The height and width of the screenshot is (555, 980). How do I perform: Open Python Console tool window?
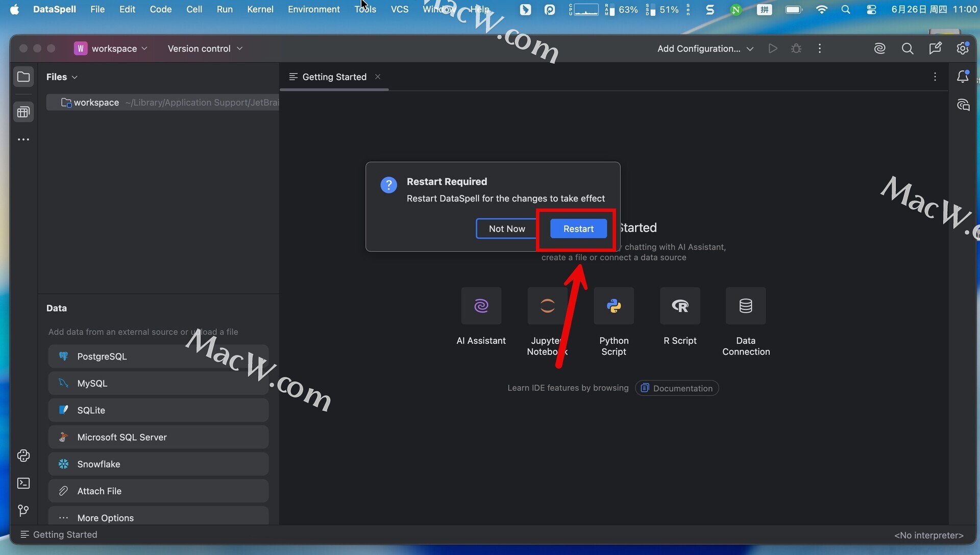point(23,456)
